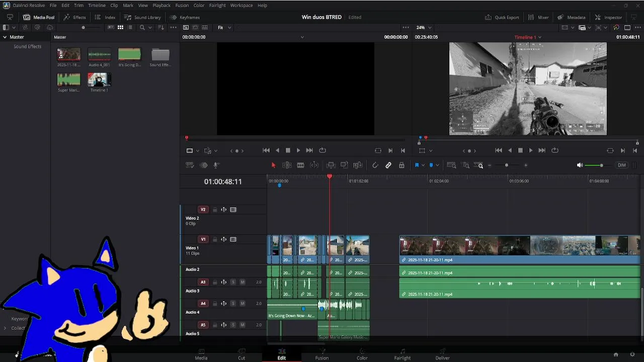Toggle loop playback in the timeline viewer
The image size is (644, 362).
(555, 150)
